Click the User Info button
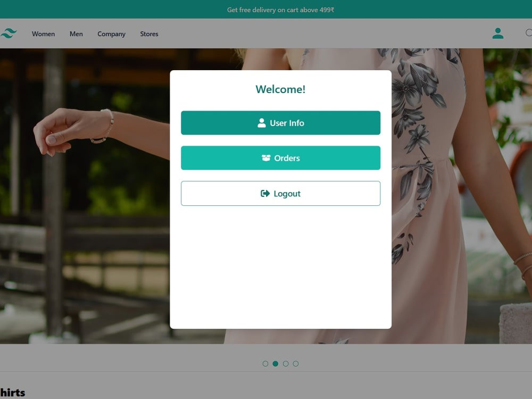This screenshot has width=532, height=399. [280, 123]
